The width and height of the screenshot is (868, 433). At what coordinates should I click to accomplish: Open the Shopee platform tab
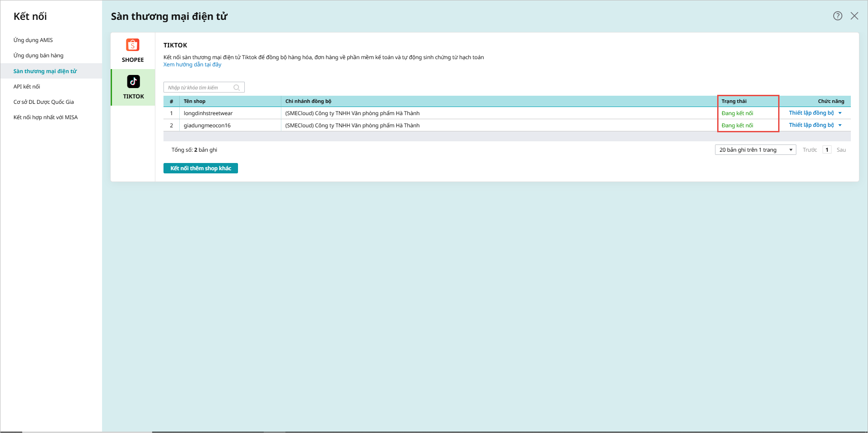(133, 51)
